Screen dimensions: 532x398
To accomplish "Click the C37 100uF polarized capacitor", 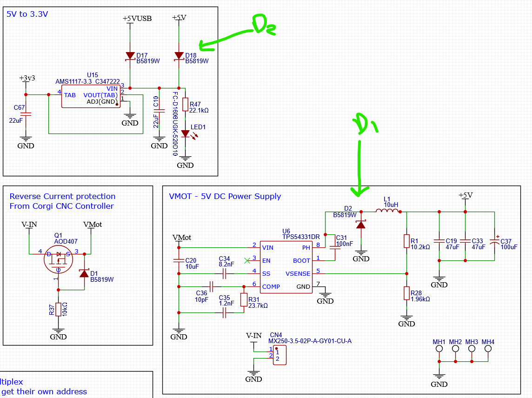I will point(495,241).
